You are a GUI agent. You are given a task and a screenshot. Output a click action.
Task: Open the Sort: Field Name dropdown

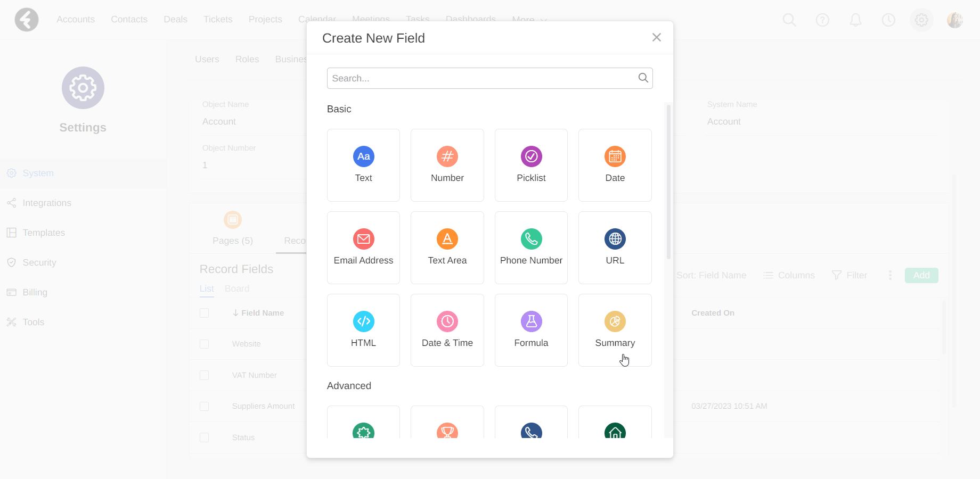click(x=711, y=275)
